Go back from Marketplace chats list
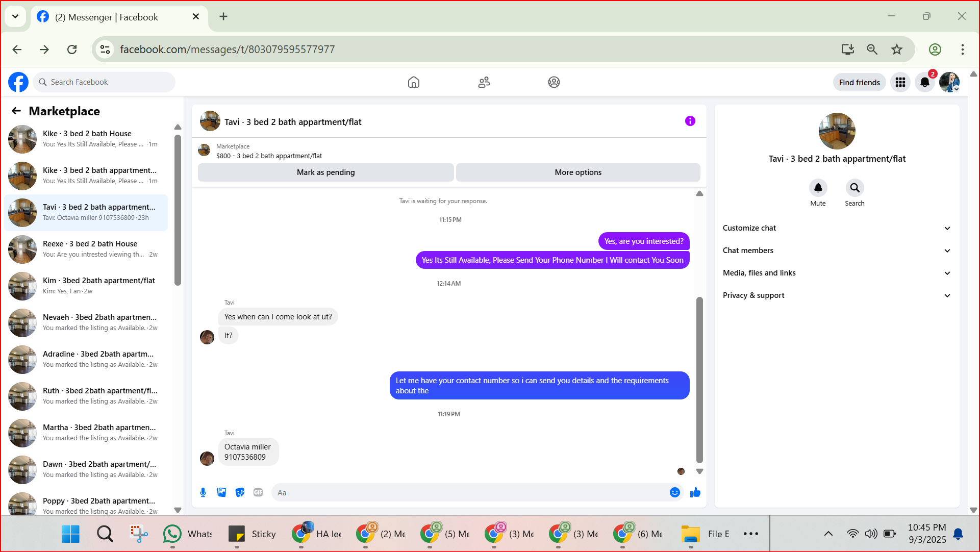Viewport: 980px width, 552px height. [16, 111]
